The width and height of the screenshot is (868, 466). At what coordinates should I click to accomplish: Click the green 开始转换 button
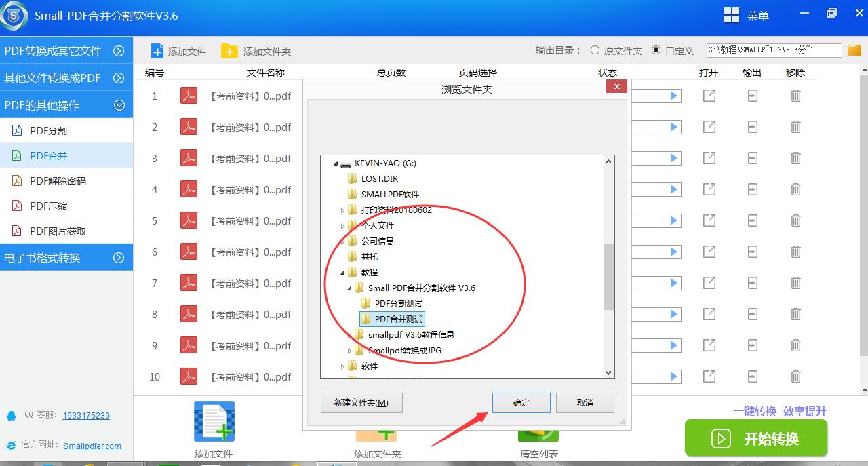click(x=756, y=438)
